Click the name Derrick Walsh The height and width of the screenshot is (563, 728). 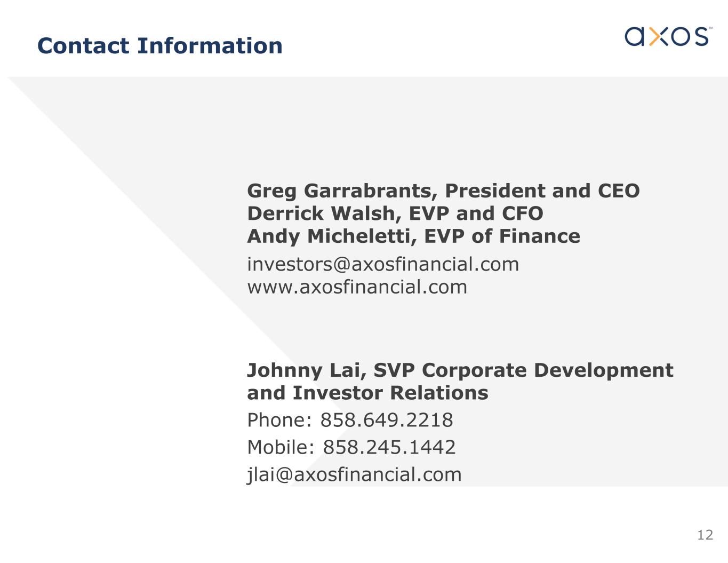(323, 213)
